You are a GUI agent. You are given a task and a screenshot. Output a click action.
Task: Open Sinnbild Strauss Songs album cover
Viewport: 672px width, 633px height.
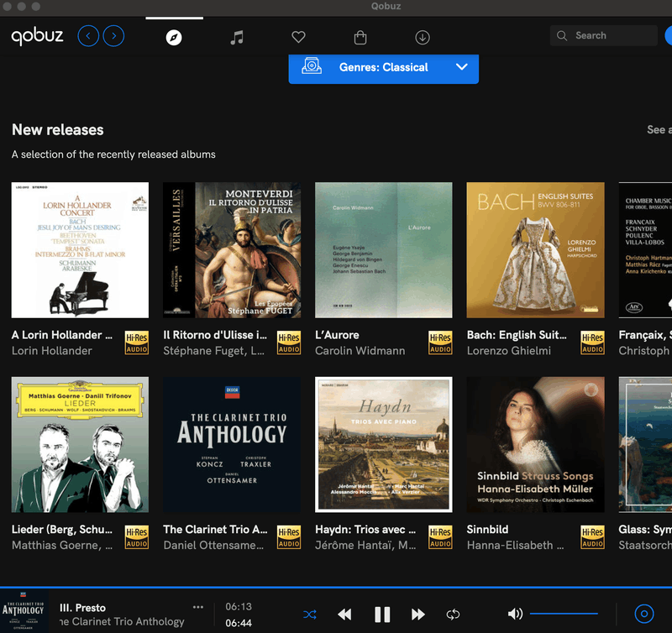pyautogui.click(x=535, y=445)
